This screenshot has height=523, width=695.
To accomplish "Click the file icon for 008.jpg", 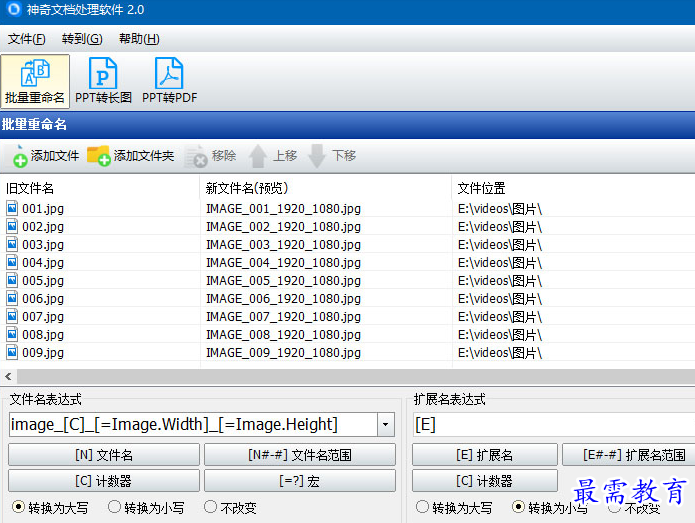I will click(x=12, y=334).
